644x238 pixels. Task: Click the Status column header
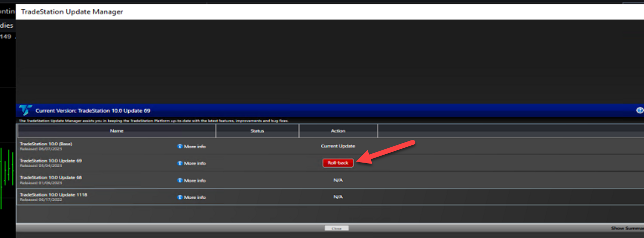coord(257,131)
